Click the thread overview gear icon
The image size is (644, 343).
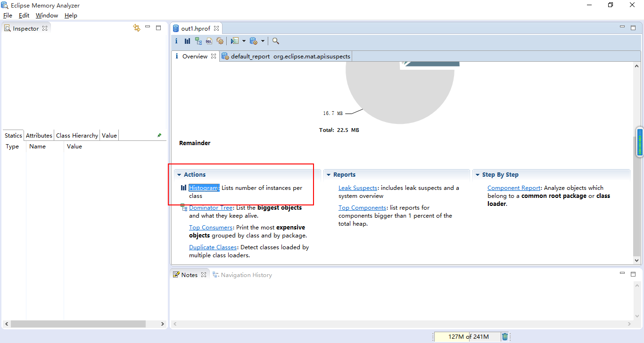click(x=220, y=41)
